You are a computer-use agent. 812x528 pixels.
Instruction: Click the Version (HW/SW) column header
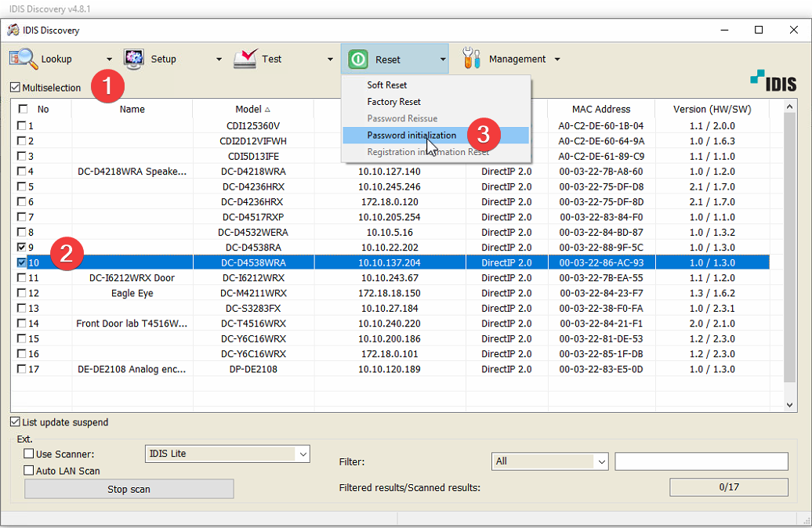[712, 109]
